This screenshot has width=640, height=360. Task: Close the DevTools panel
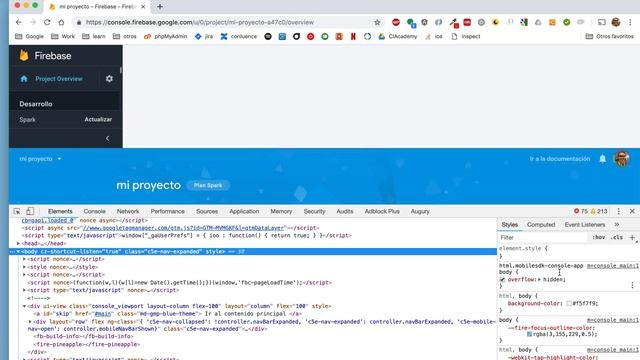click(632, 211)
